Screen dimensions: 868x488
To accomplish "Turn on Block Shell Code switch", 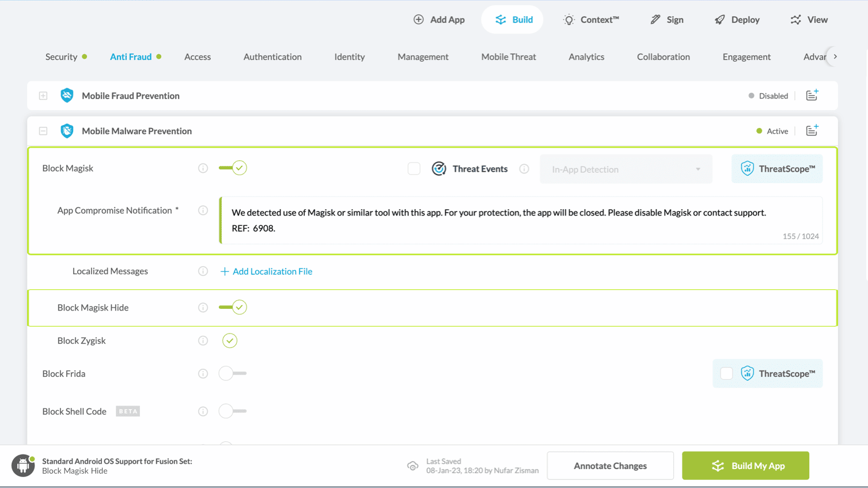I will [233, 411].
